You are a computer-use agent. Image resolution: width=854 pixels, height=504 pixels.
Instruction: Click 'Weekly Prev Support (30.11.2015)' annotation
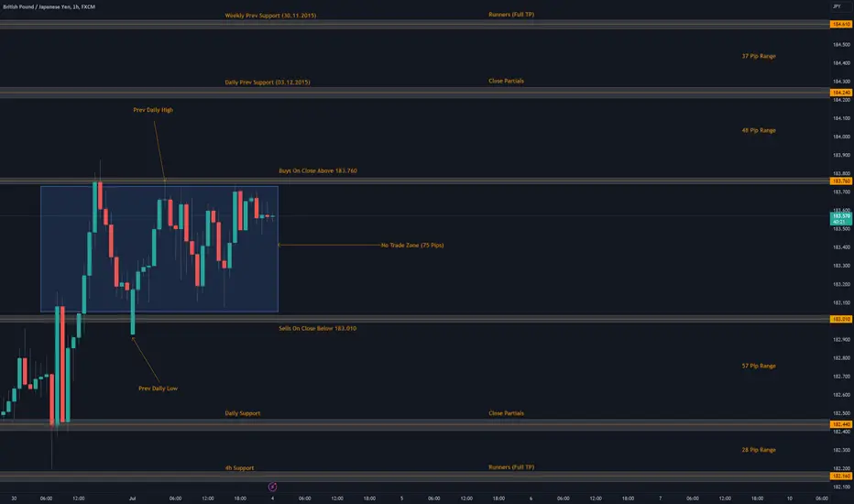tap(270, 16)
